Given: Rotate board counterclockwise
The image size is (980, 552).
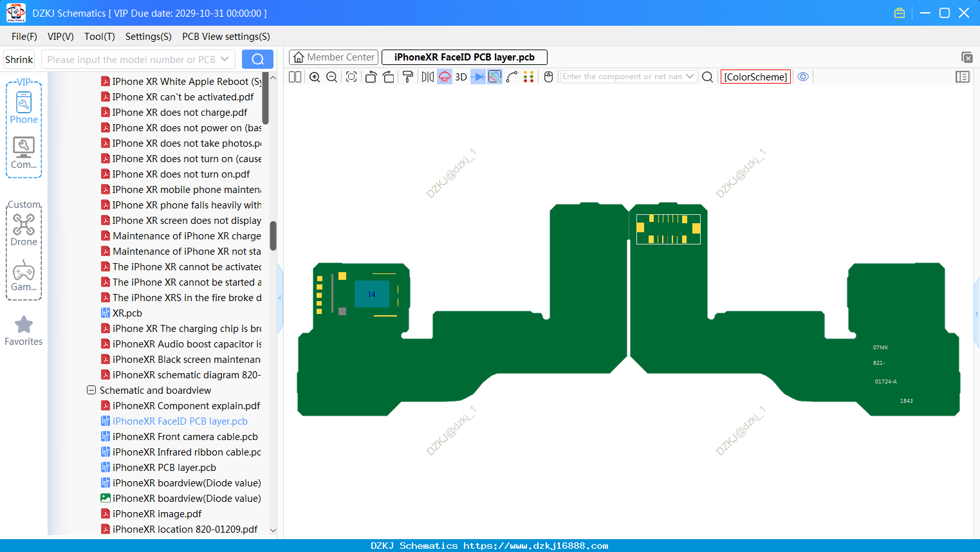Looking at the screenshot, I should click(371, 77).
